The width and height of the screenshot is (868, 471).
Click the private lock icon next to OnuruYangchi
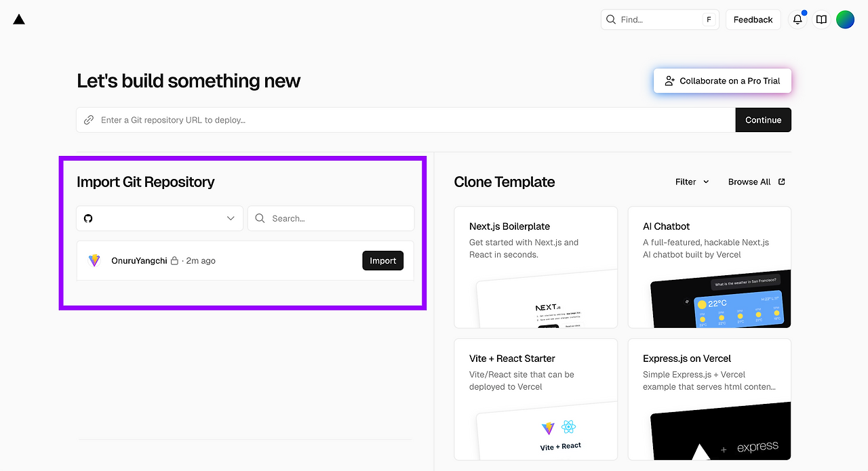tap(174, 261)
